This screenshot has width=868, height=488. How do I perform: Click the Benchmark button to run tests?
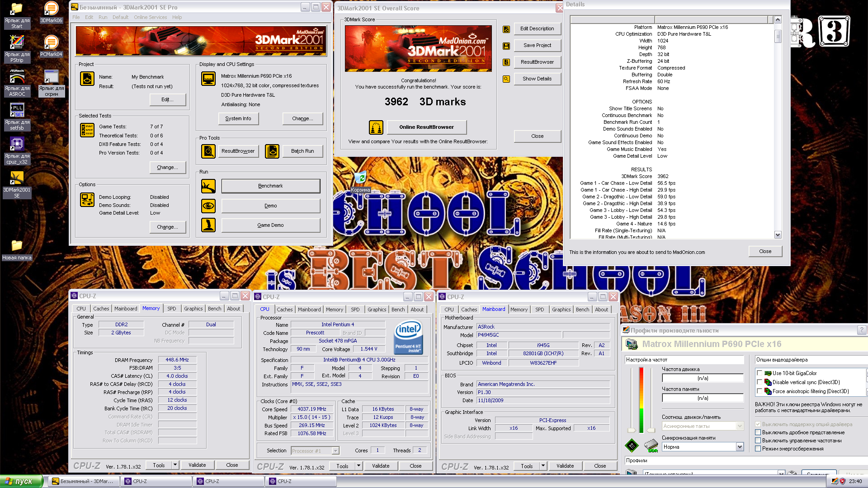click(x=270, y=186)
